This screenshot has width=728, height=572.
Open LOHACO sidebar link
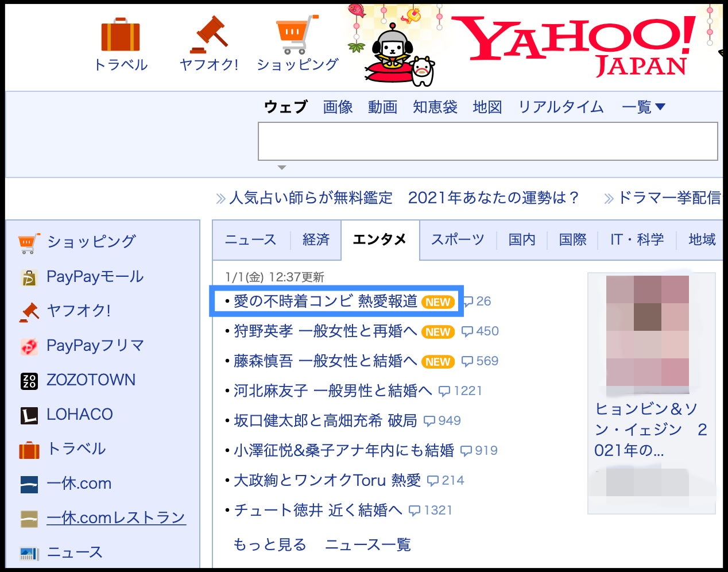(x=80, y=415)
